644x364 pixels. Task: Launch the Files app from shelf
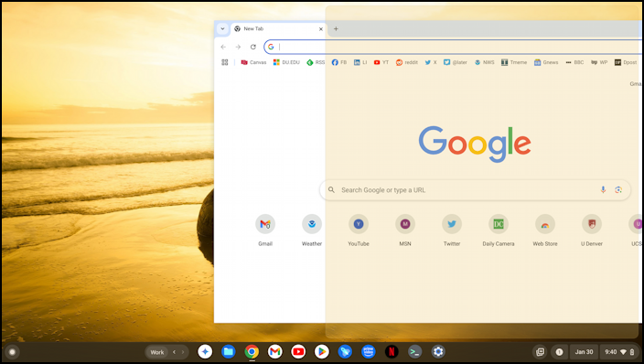tap(229, 352)
